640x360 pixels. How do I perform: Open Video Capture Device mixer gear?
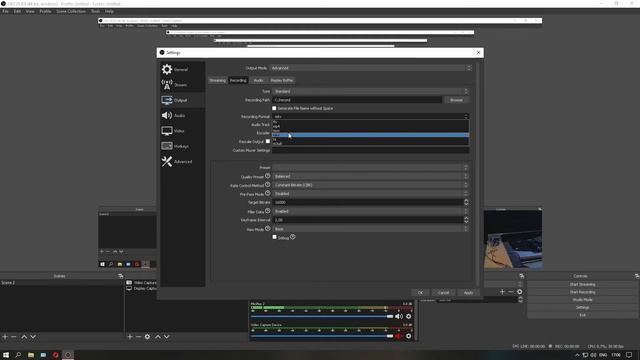click(x=409, y=336)
